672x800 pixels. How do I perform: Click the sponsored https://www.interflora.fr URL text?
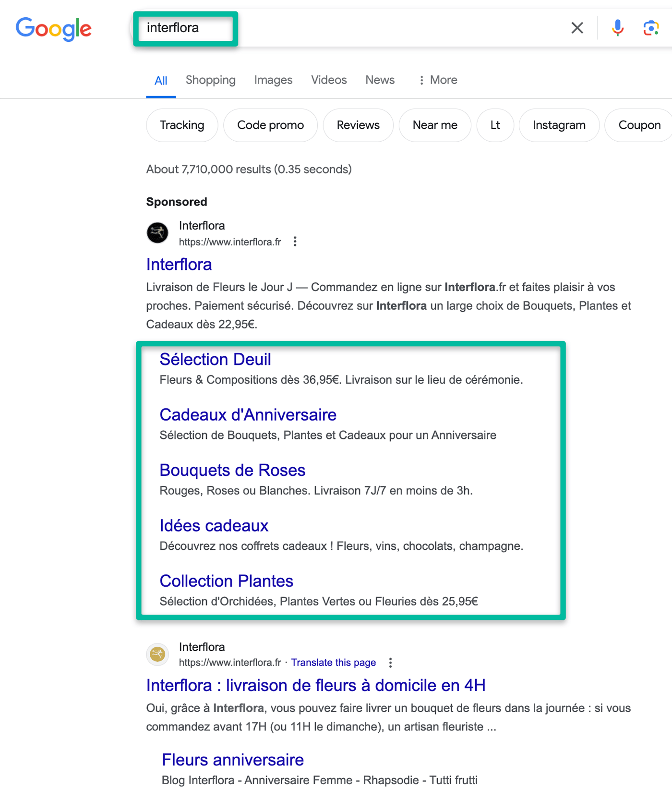[x=230, y=242]
